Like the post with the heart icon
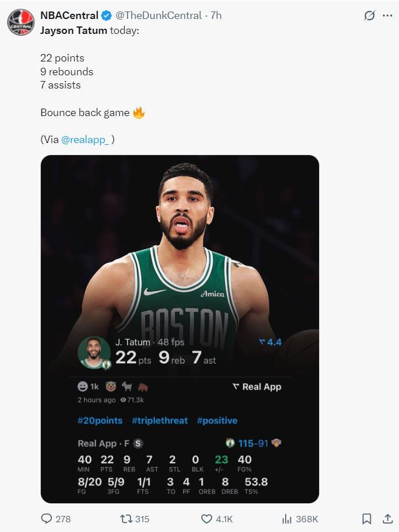This screenshot has height=532, width=399. pyautogui.click(x=206, y=519)
